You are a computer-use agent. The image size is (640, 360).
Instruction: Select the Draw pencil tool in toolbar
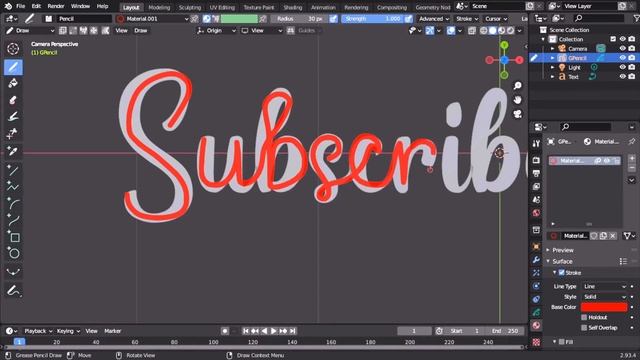tap(13, 67)
